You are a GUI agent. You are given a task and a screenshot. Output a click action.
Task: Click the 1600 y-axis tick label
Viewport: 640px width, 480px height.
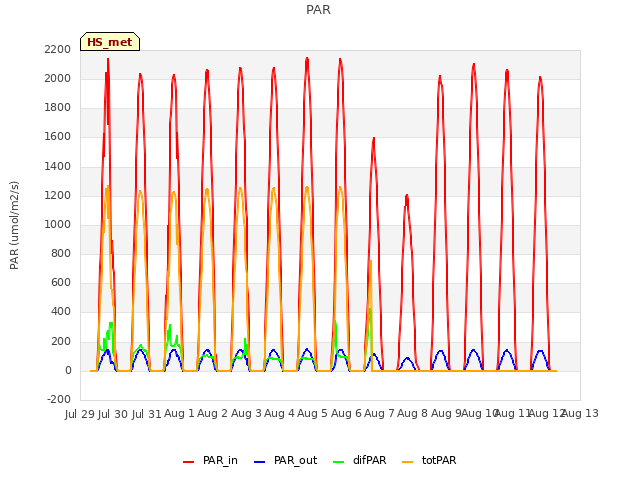click(x=58, y=136)
